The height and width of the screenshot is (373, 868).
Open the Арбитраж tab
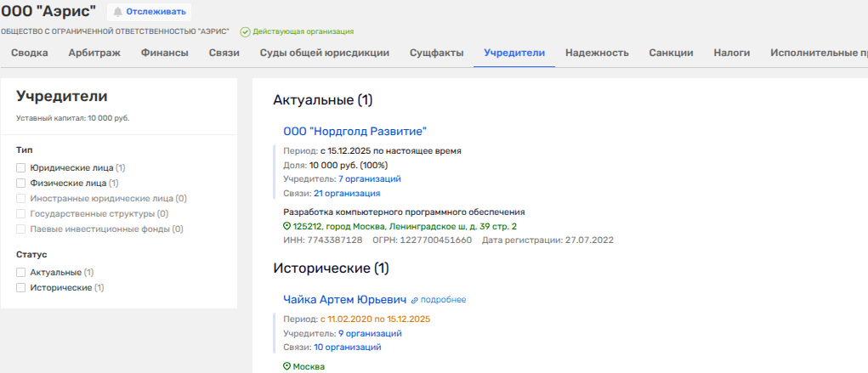point(94,53)
